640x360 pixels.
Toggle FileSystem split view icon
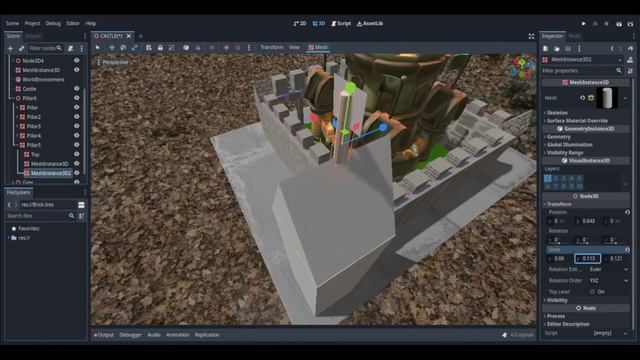click(x=81, y=204)
